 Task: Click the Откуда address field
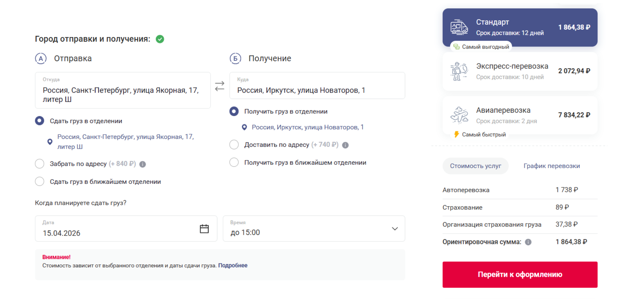pyautogui.click(x=123, y=90)
